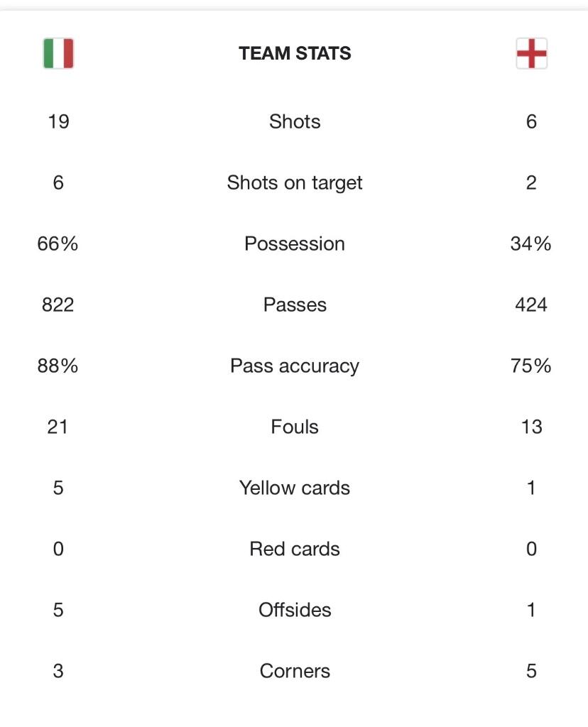
Task: Select the Shots on target label
Action: [295, 182]
